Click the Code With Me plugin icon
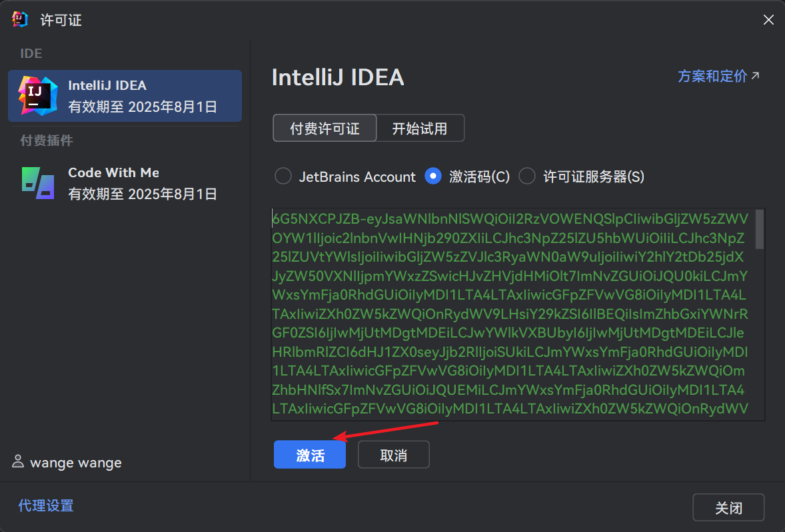 coord(38,183)
